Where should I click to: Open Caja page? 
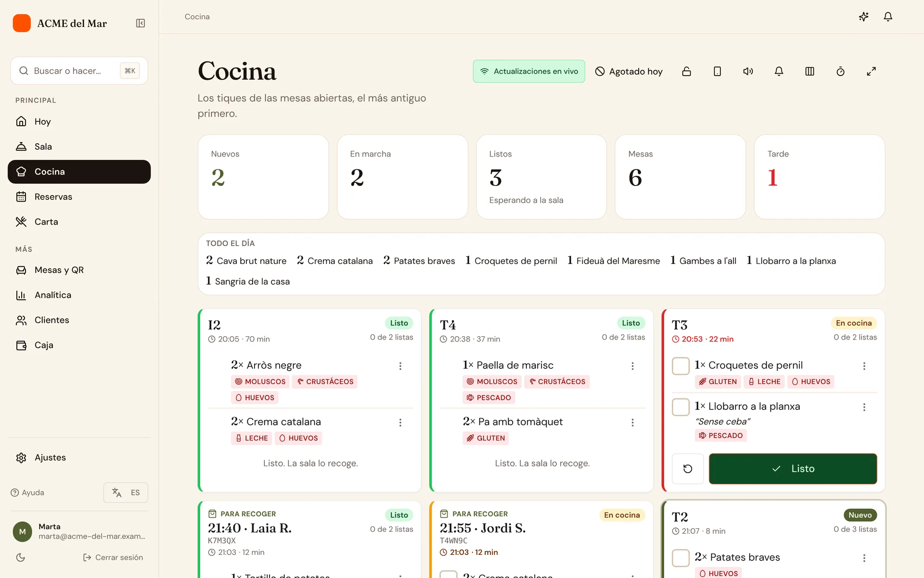(x=79, y=345)
